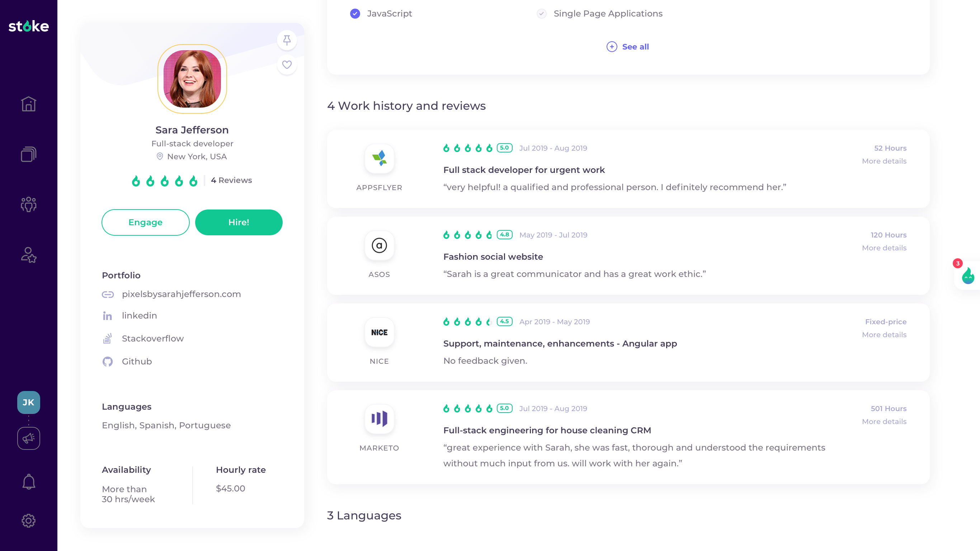
Task: Open pixelsbysarahjefferson.com portfolio link
Action: coord(181,294)
